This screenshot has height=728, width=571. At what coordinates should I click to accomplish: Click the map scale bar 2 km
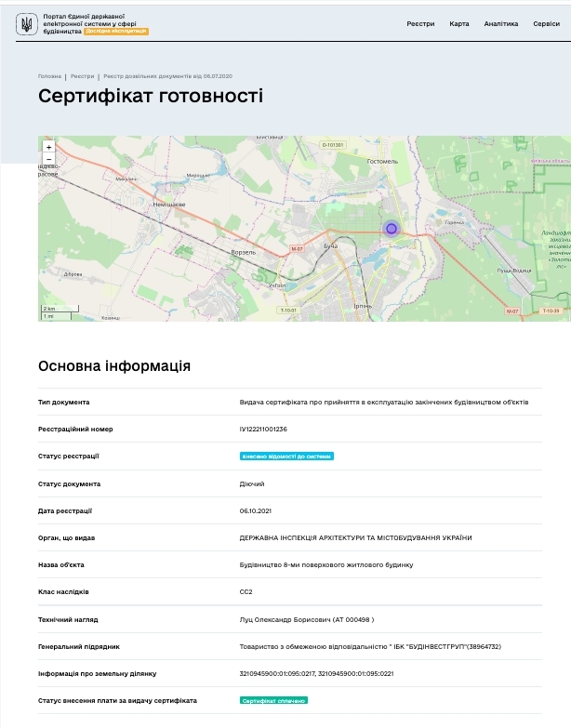pos(60,309)
